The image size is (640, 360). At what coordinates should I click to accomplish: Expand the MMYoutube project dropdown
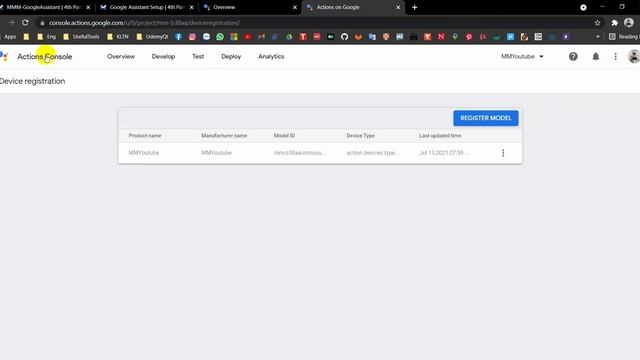pos(522,56)
